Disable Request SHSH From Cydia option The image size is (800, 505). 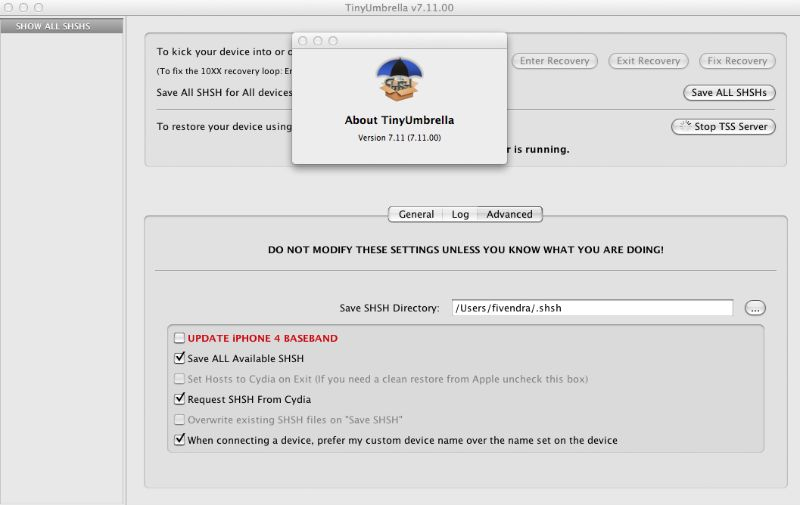click(x=179, y=399)
